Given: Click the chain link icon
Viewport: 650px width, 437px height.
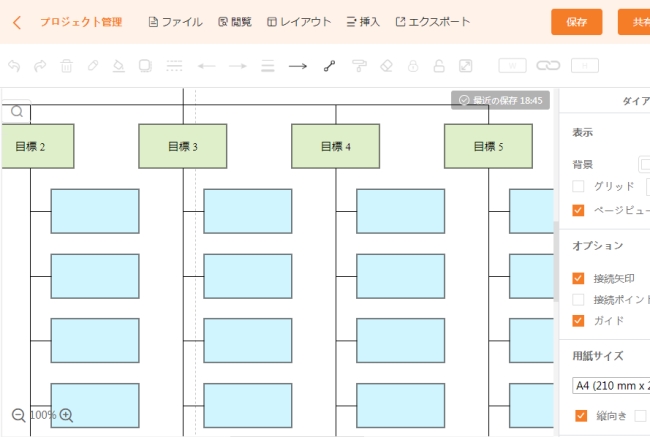Looking at the screenshot, I should tap(548, 66).
